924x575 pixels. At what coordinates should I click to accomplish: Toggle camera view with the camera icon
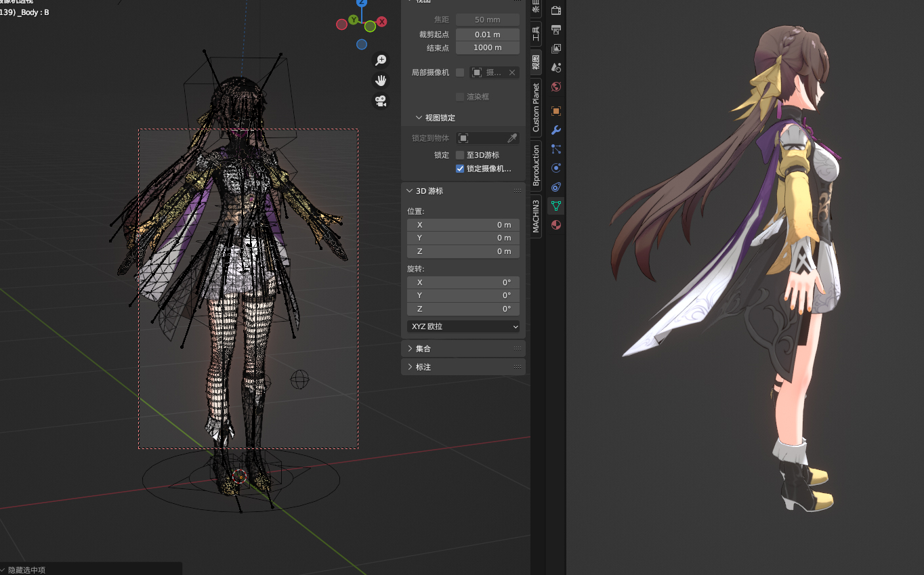pyautogui.click(x=381, y=101)
